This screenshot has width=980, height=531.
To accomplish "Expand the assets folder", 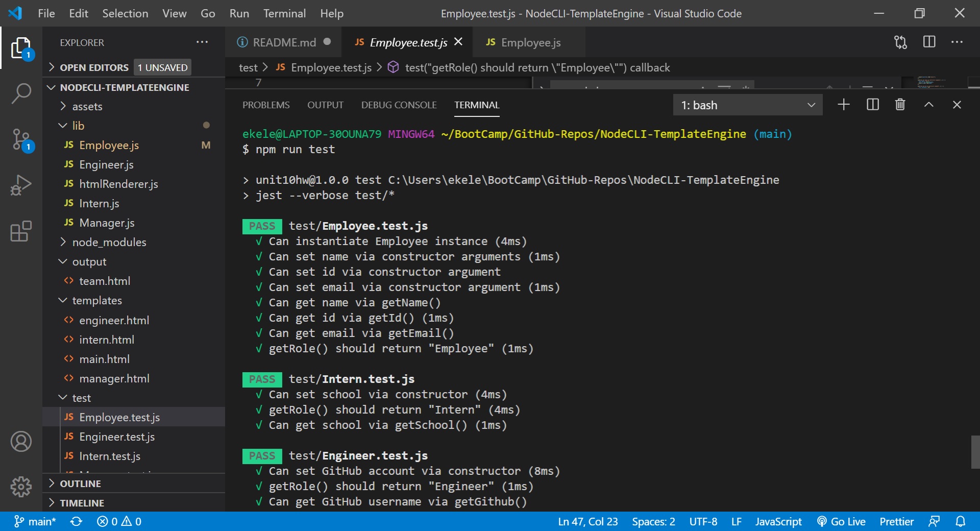I will tap(134, 106).
